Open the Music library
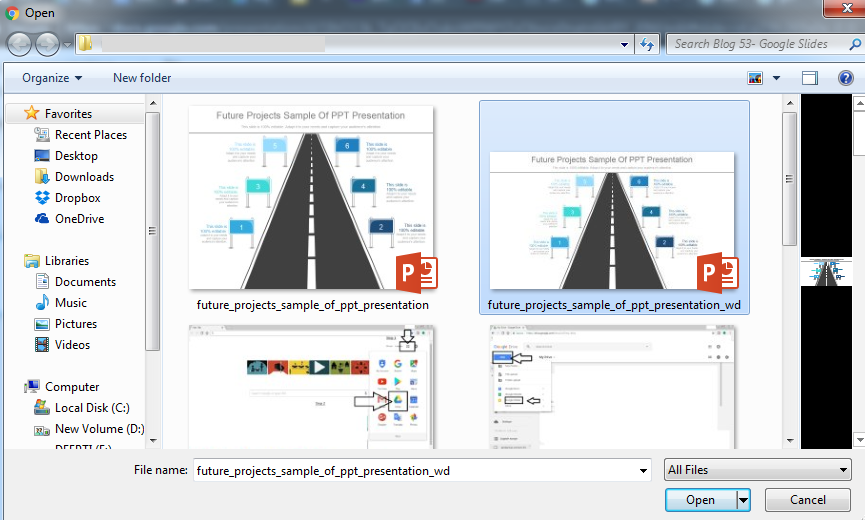865x520 pixels. pos(71,302)
